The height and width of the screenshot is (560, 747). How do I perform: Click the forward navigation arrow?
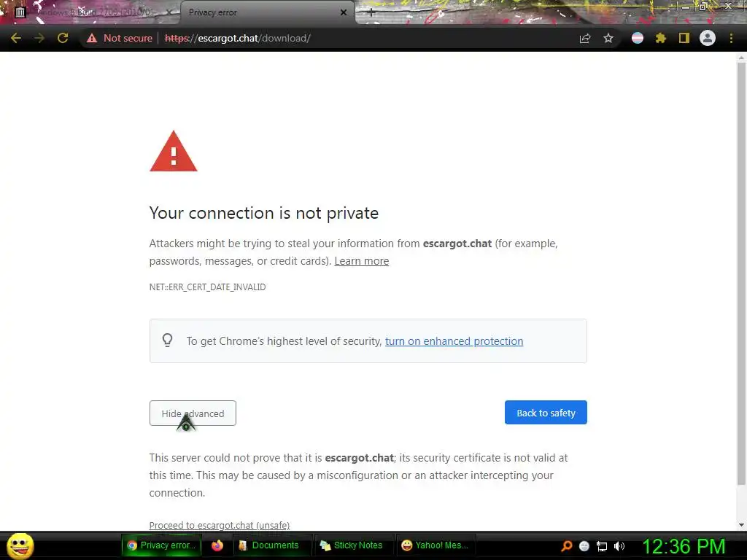coord(39,38)
